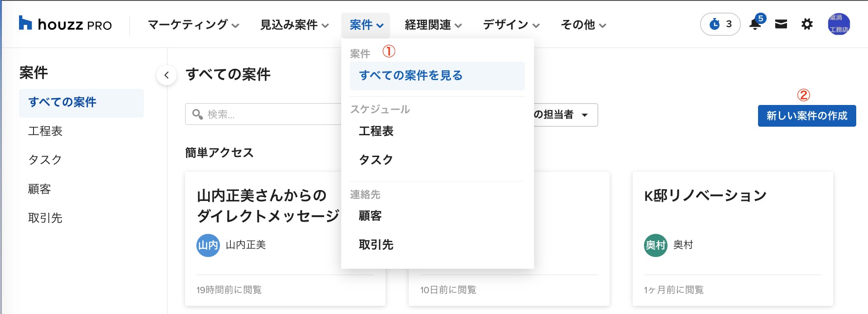Image resolution: width=868 pixels, height=314 pixels.
Task: Click the 山内 avatar badge
Action: (x=208, y=245)
